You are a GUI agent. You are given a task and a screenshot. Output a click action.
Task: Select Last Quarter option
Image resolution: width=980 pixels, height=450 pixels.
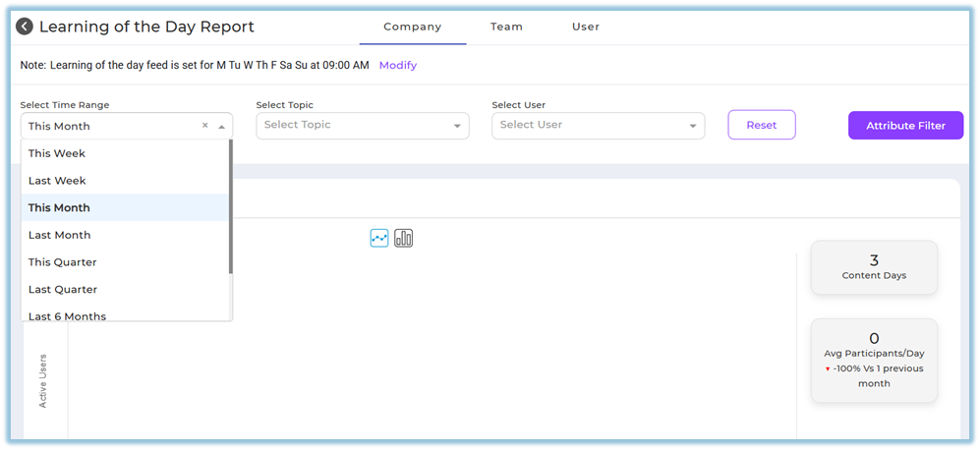pos(62,290)
